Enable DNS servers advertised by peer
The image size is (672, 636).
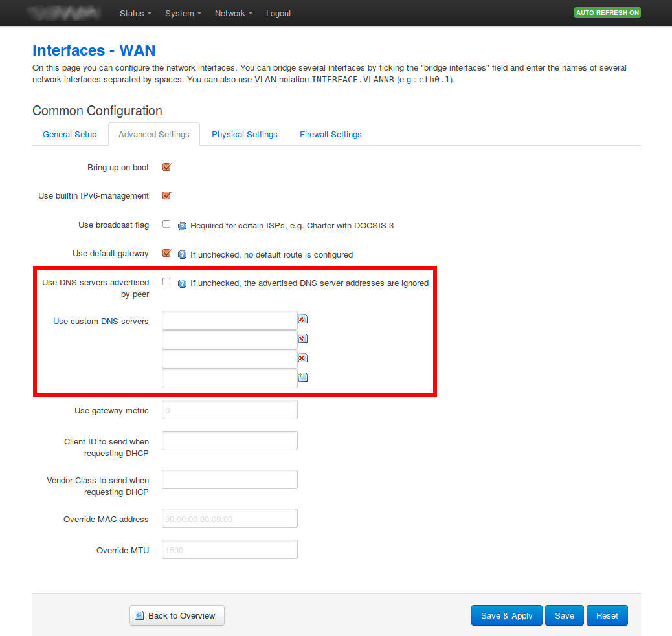(166, 281)
